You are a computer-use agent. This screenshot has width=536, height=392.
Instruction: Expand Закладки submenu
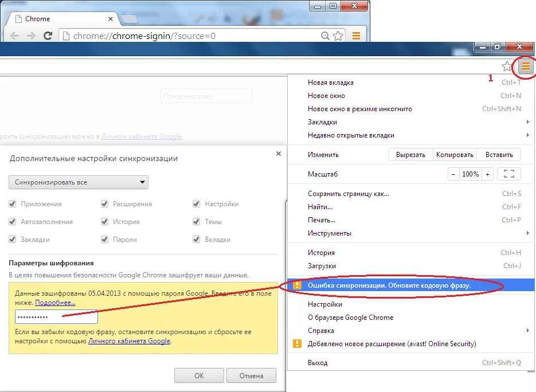[411, 122]
